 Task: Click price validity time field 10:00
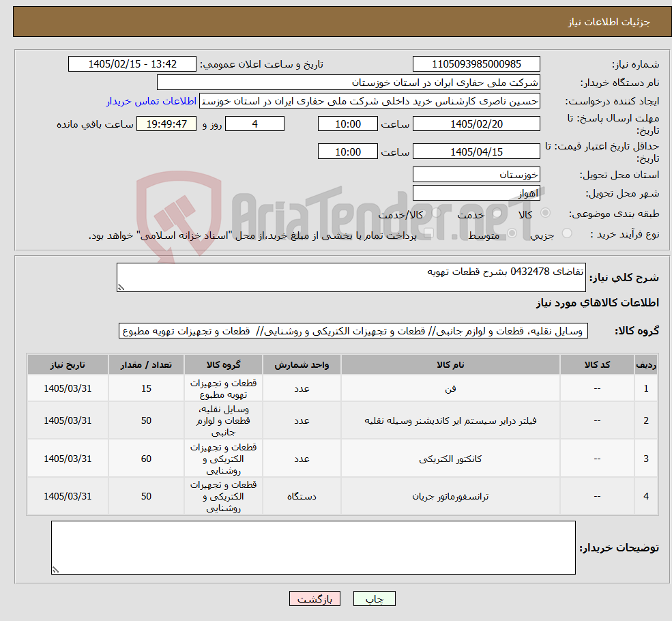click(x=347, y=151)
